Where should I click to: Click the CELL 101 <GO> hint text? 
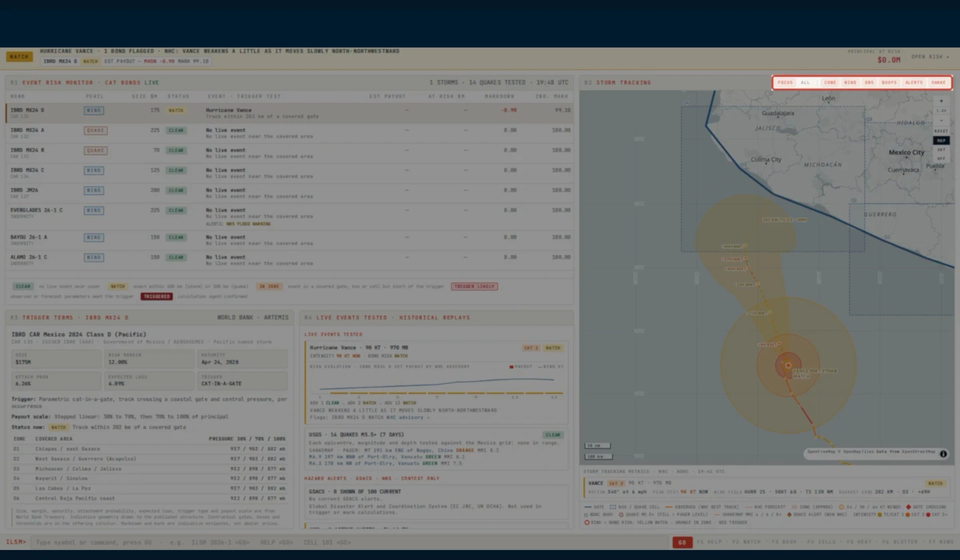(x=327, y=542)
